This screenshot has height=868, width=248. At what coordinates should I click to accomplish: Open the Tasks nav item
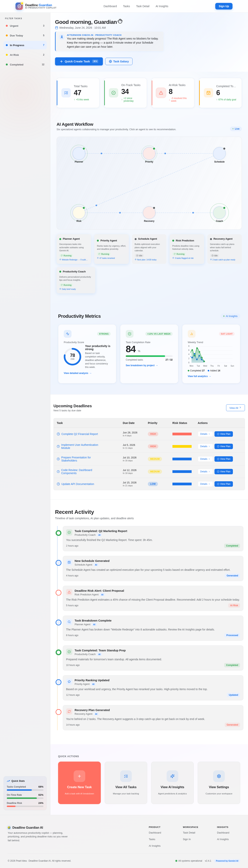point(126,6)
